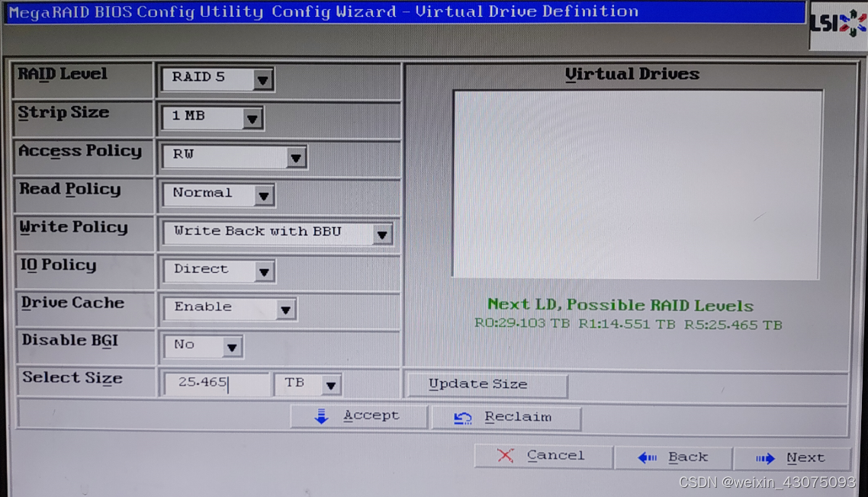
Task: Expand the Disable BGI dropdown set to No
Action: point(204,346)
